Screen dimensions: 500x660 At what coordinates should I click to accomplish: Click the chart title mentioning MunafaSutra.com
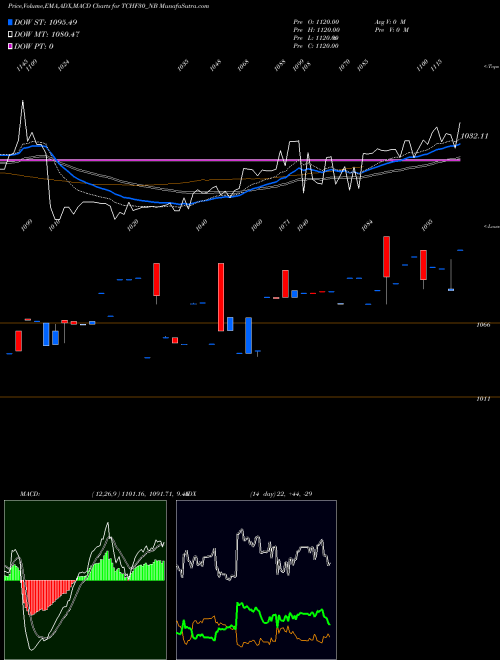[108, 6]
